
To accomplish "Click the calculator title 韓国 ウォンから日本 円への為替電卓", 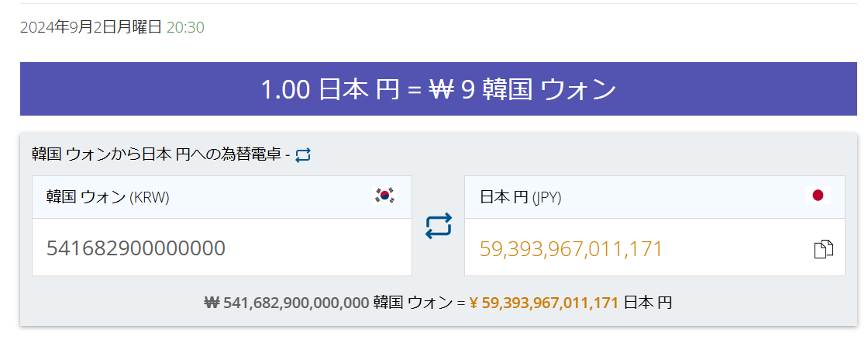I will coord(158,154).
